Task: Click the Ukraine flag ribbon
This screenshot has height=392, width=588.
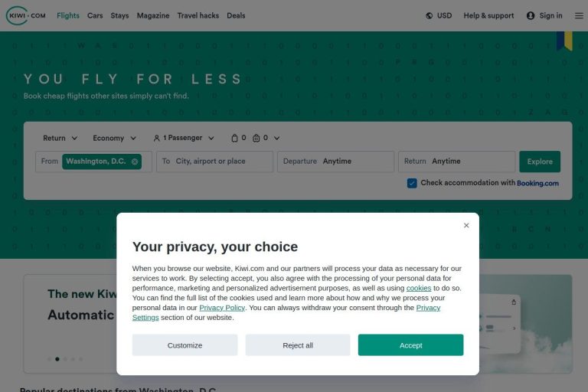Action: pos(564,41)
